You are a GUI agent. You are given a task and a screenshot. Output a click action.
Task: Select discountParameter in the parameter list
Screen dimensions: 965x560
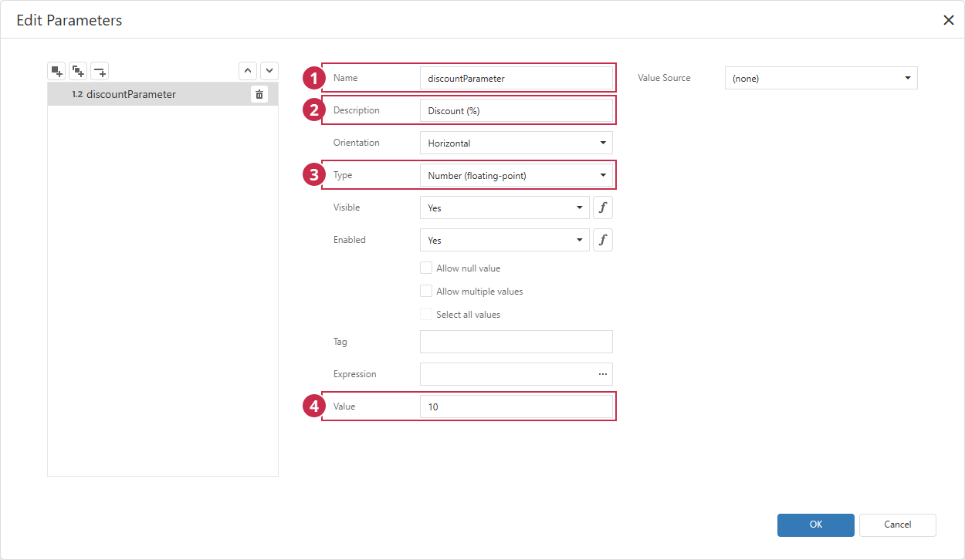coord(163,94)
